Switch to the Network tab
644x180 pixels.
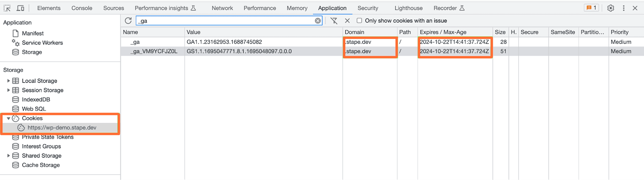point(222,8)
